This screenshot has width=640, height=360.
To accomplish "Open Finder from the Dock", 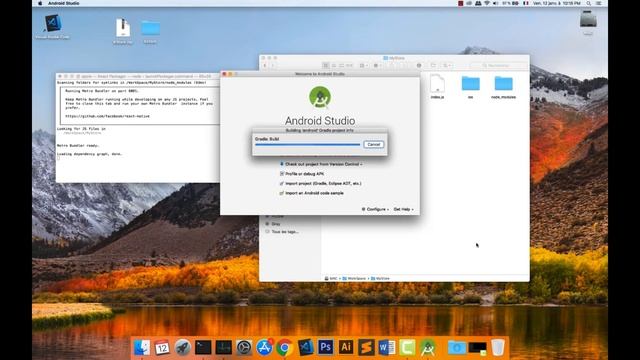I will click(142, 347).
